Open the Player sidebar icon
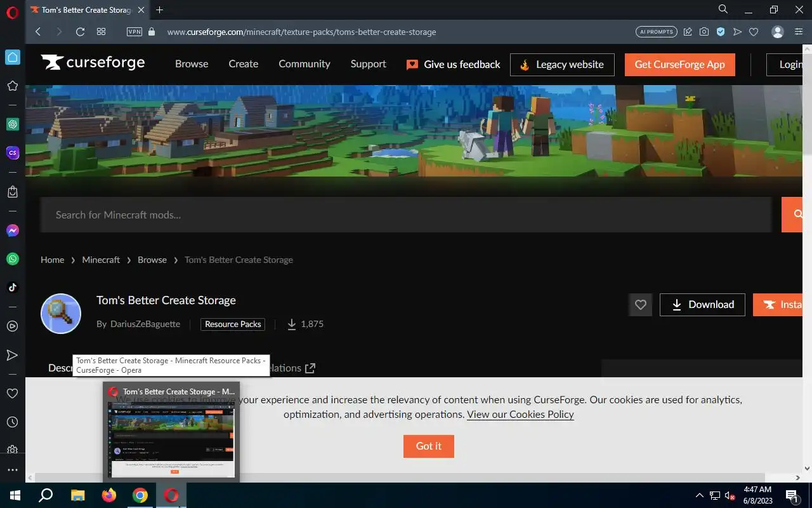Screen dimensions: 812x508 (x=12, y=326)
